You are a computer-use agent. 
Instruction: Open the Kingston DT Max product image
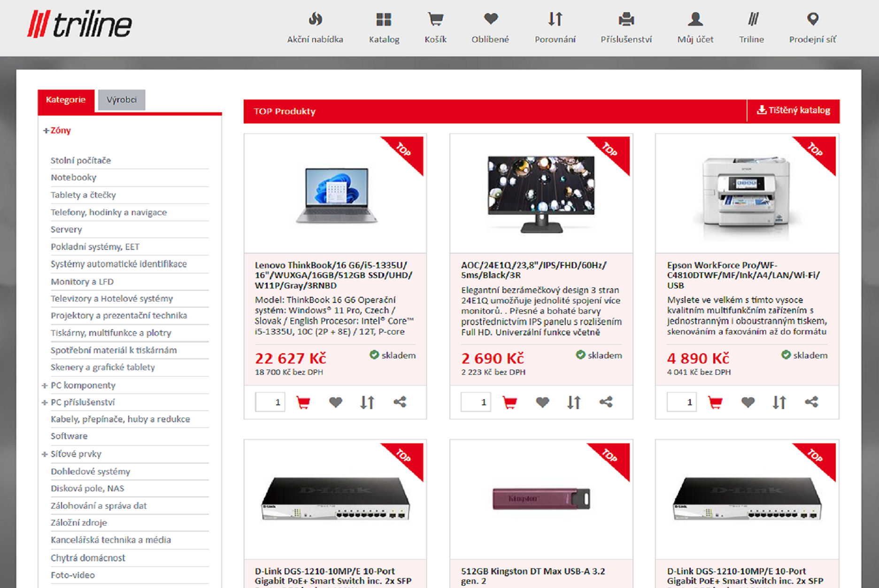pyautogui.click(x=541, y=498)
